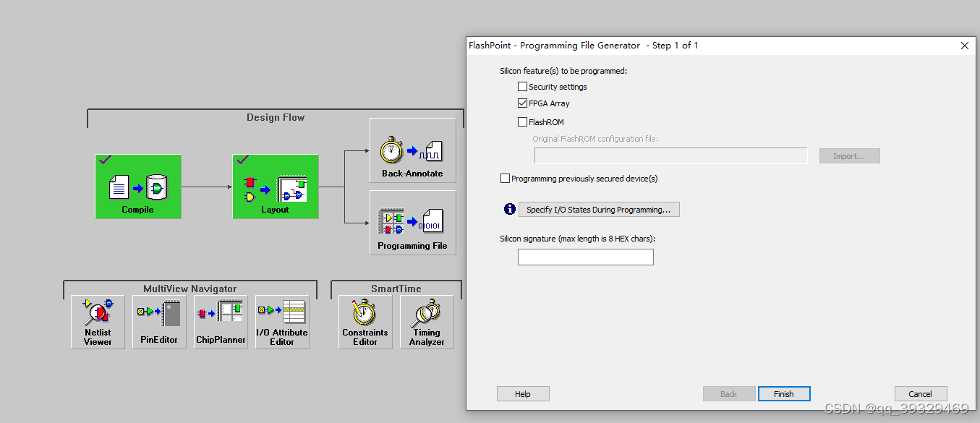Click the Import button
This screenshot has width=980, height=423.
pyautogui.click(x=849, y=156)
